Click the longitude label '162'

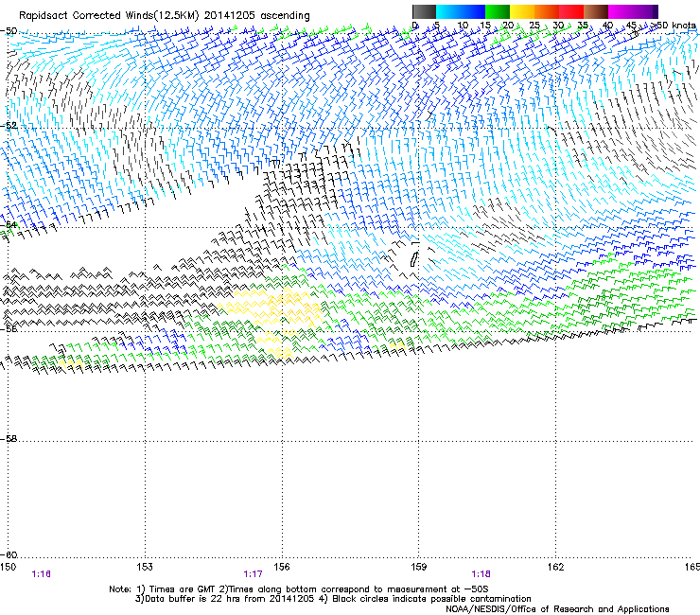click(555, 567)
